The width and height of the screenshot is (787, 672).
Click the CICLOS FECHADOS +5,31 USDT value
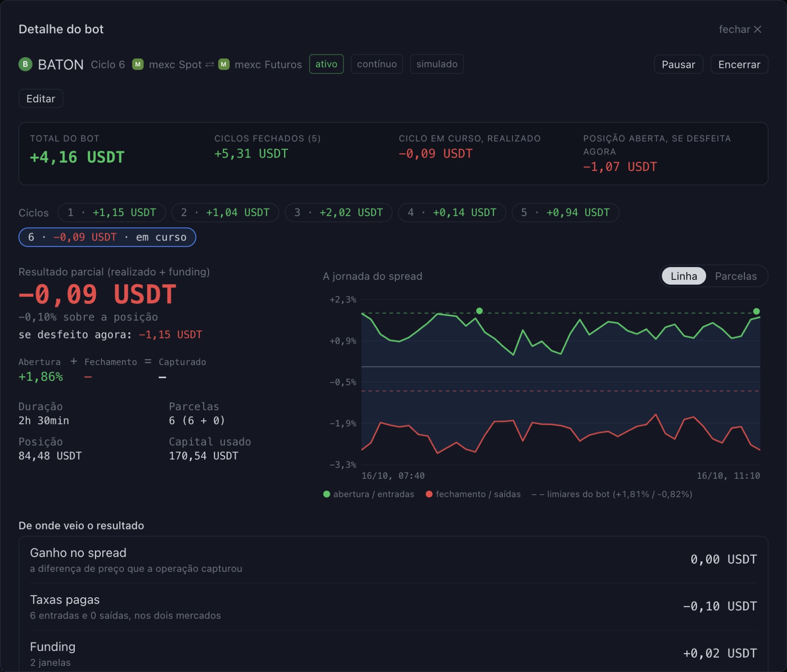(251, 153)
